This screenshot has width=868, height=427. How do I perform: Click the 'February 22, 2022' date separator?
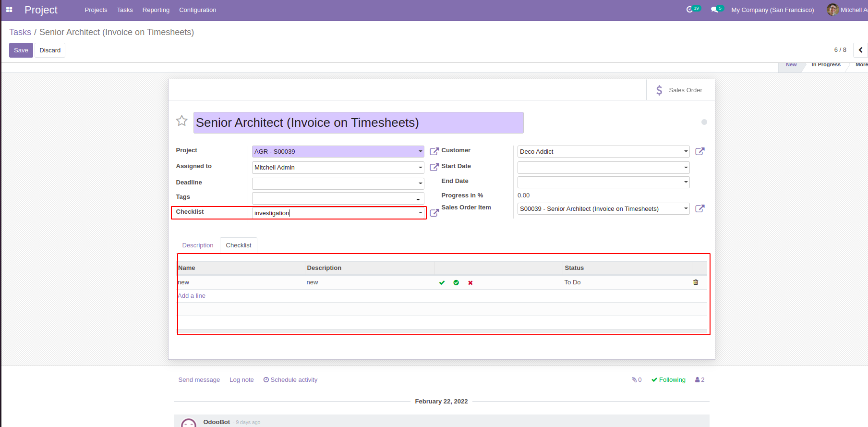tap(441, 402)
